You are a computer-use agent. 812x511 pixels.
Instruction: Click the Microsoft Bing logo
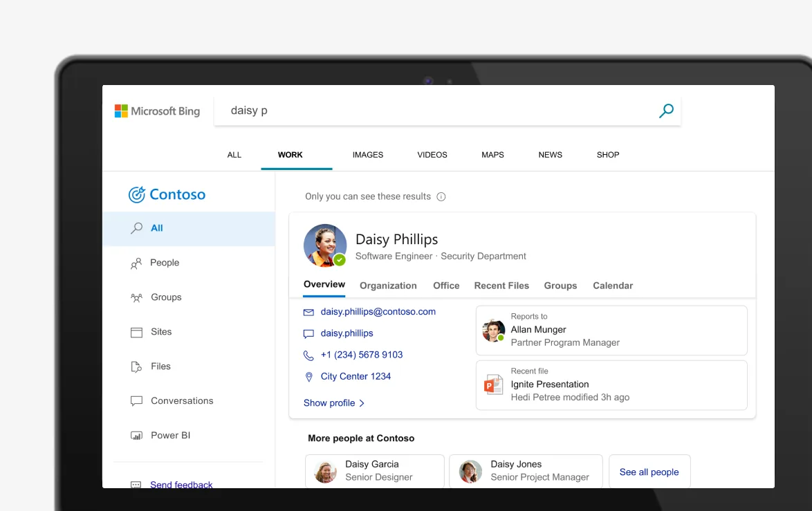click(x=157, y=111)
